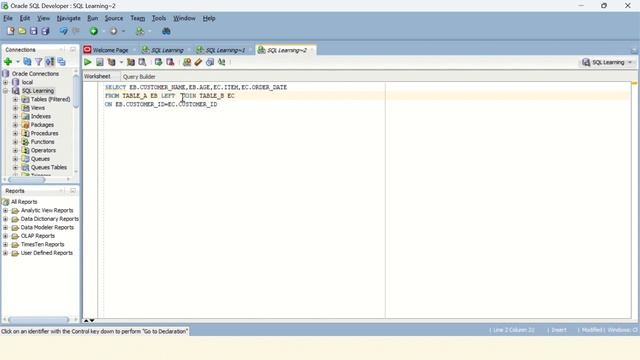
Task: Expand Data Dictionary Reports folder
Action: tap(6, 219)
